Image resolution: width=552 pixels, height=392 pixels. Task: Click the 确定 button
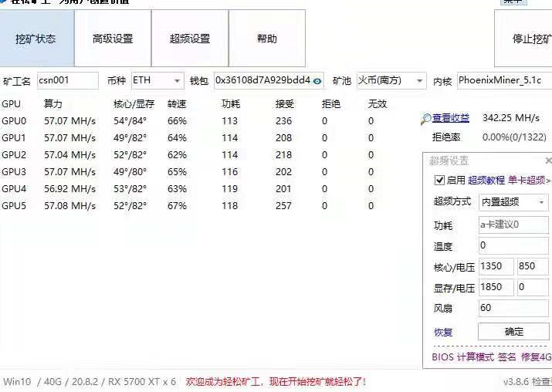pos(513,332)
